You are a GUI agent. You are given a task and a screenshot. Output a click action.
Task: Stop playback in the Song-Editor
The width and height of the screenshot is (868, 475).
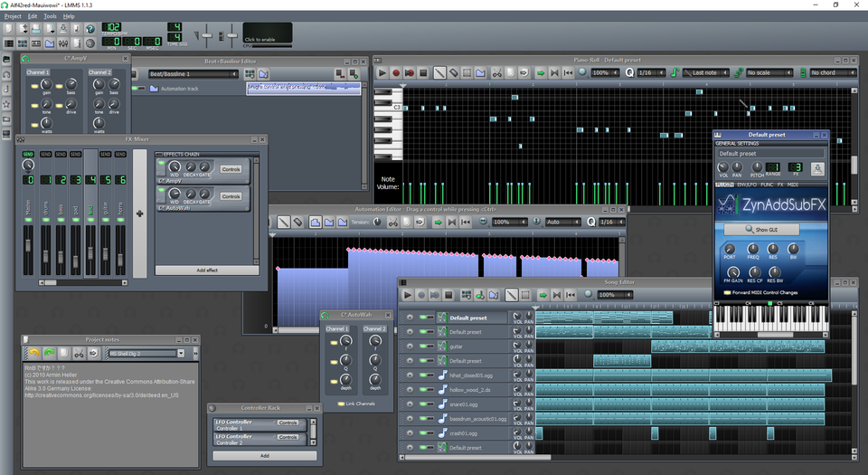450,295
